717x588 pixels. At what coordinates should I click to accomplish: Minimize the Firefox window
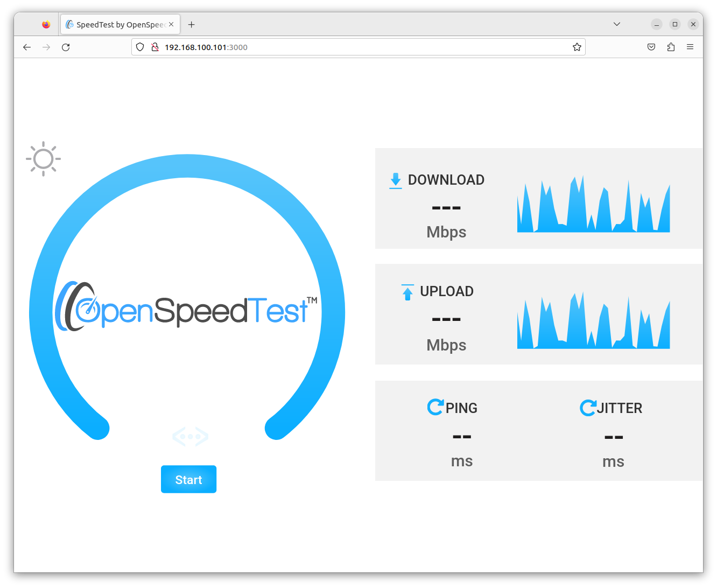coord(657,24)
